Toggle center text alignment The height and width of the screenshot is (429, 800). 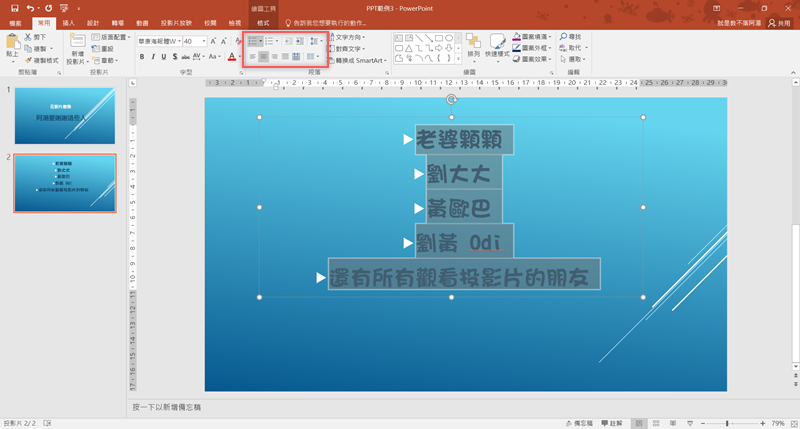(x=264, y=57)
